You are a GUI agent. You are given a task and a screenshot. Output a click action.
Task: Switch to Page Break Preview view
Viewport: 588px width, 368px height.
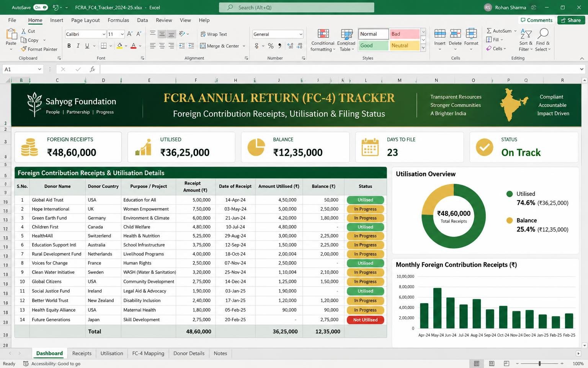point(506,363)
